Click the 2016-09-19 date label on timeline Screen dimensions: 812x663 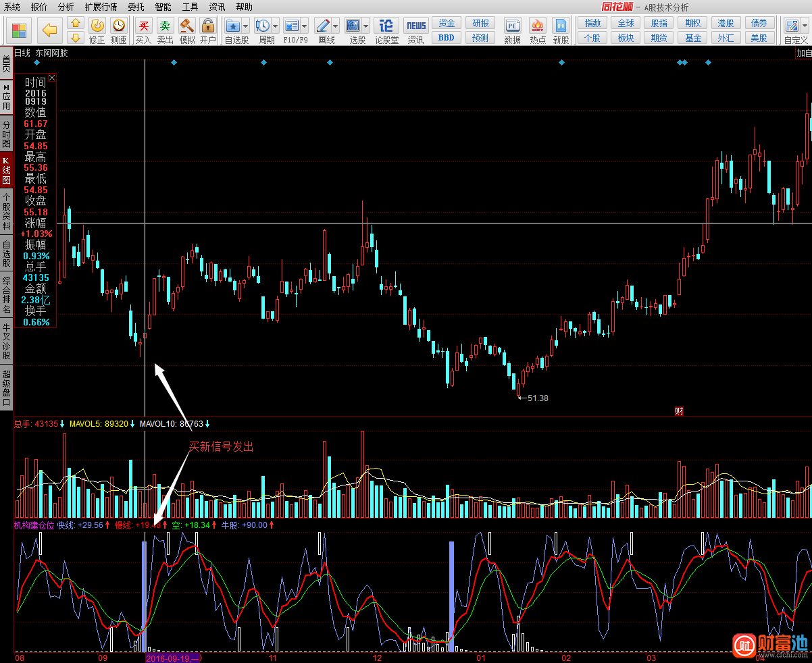pos(172,658)
